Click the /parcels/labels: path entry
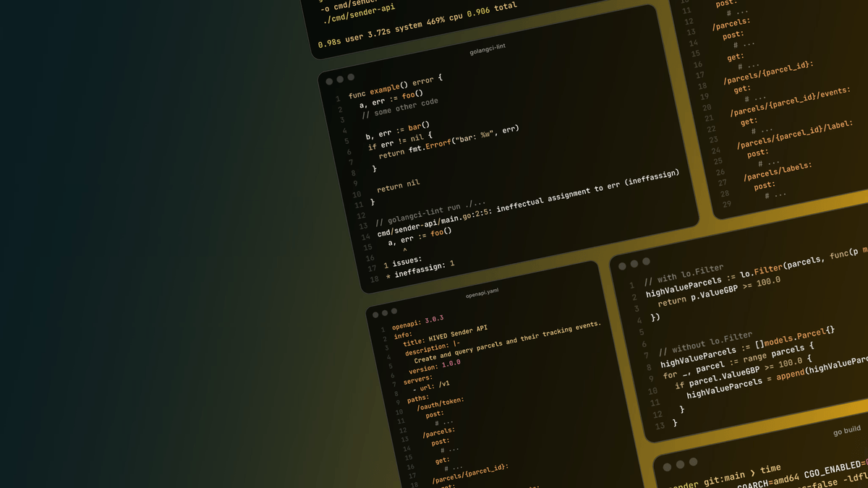Viewport: 868px width, 488px height. (778, 171)
